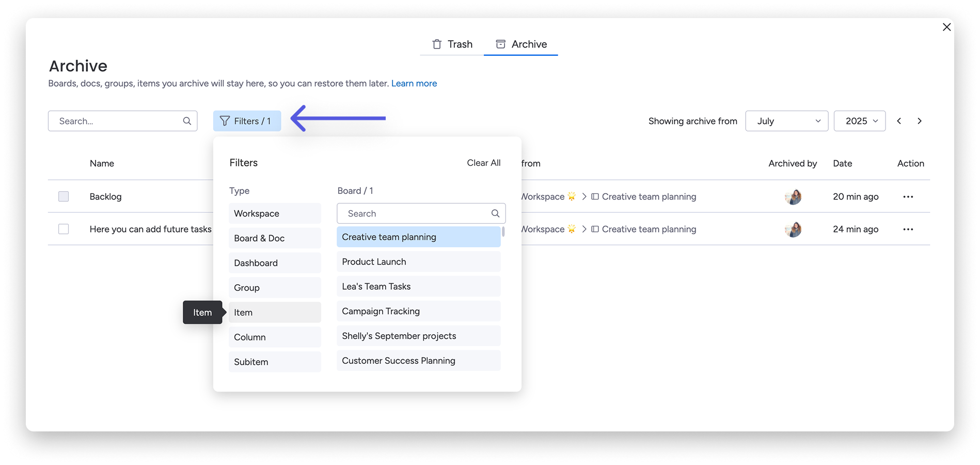Choose the Product Launch board filter
Screen dimensions: 980x465
pyautogui.click(x=418, y=262)
